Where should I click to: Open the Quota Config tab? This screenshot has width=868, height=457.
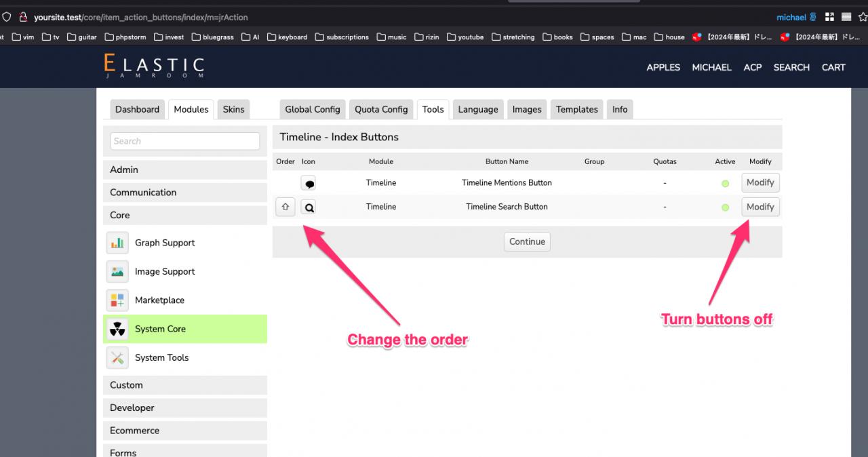[381, 109]
